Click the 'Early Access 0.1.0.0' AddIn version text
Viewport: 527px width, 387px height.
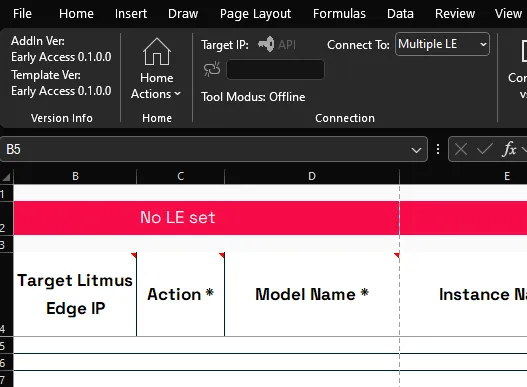click(61, 57)
